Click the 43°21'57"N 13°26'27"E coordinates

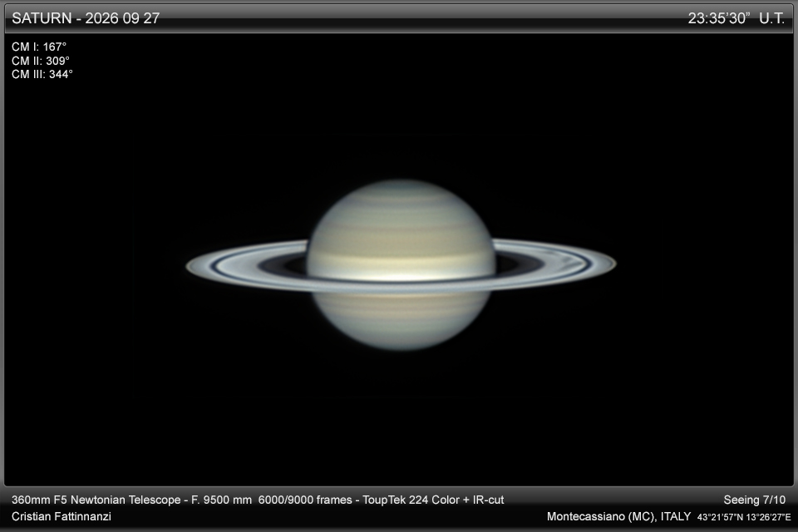[x=744, y=517]
